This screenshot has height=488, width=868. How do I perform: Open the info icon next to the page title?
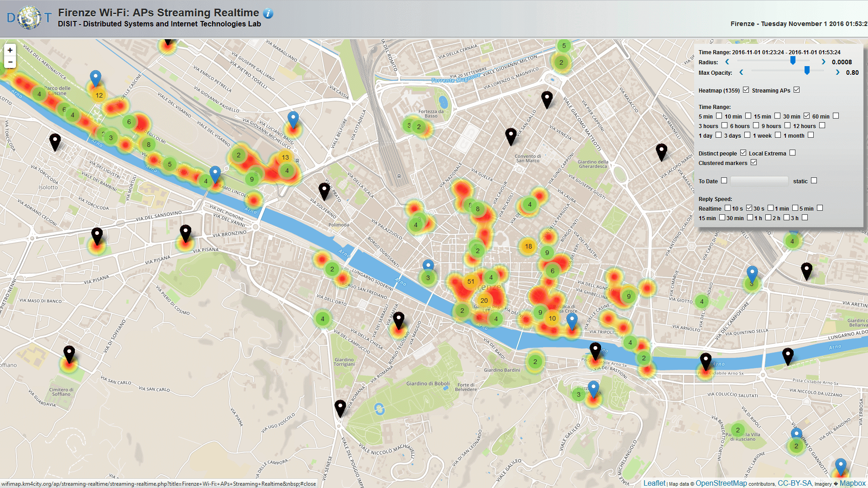(x=268, y=13)
